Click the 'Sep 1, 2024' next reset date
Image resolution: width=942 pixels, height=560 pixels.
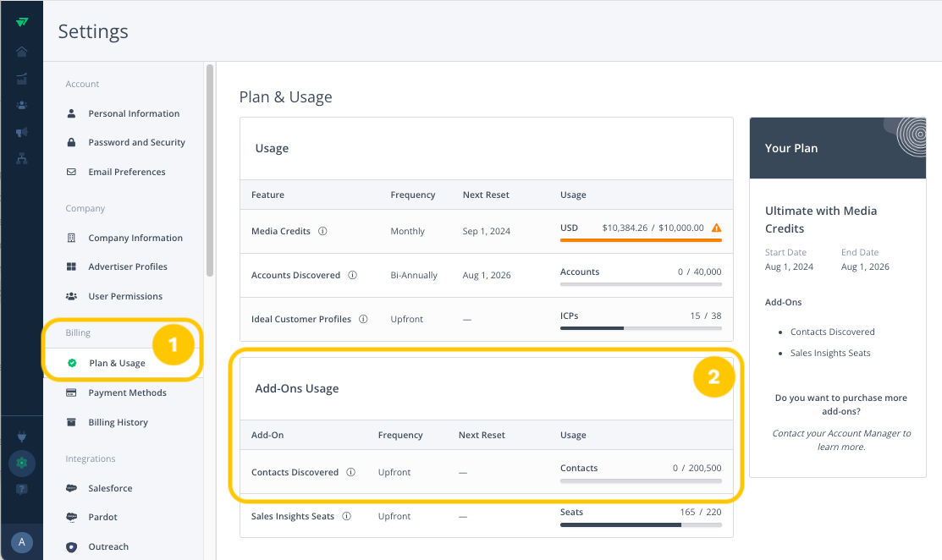[486, 231]
